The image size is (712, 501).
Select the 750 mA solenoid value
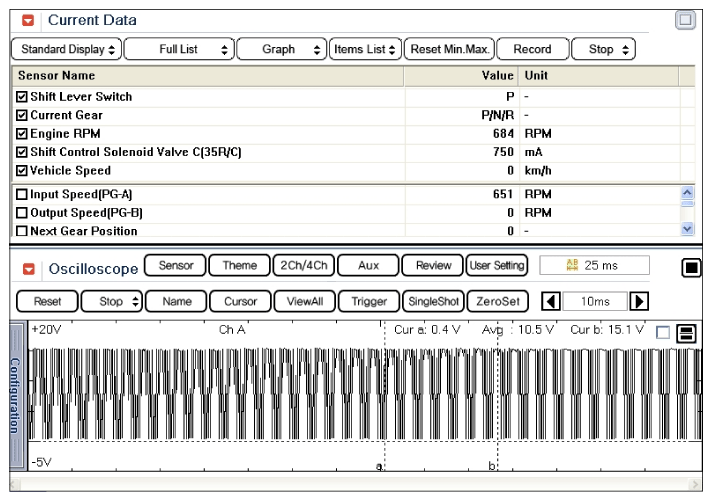pyautogui.click(x=503, y=152)
